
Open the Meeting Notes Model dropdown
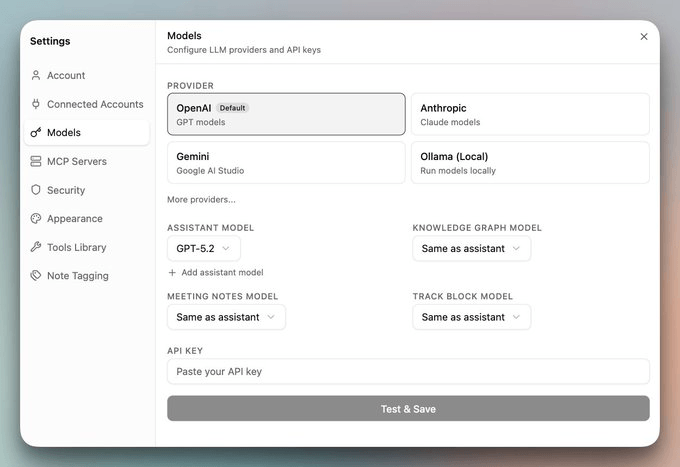point(226,317)
